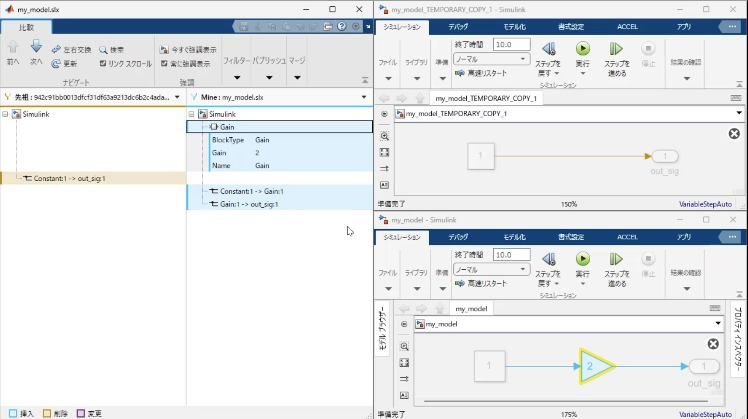Click step back in the TEMPORARY_COPY_1 window
This screenshot has width=748, height=419.
(x=548, y=48)
